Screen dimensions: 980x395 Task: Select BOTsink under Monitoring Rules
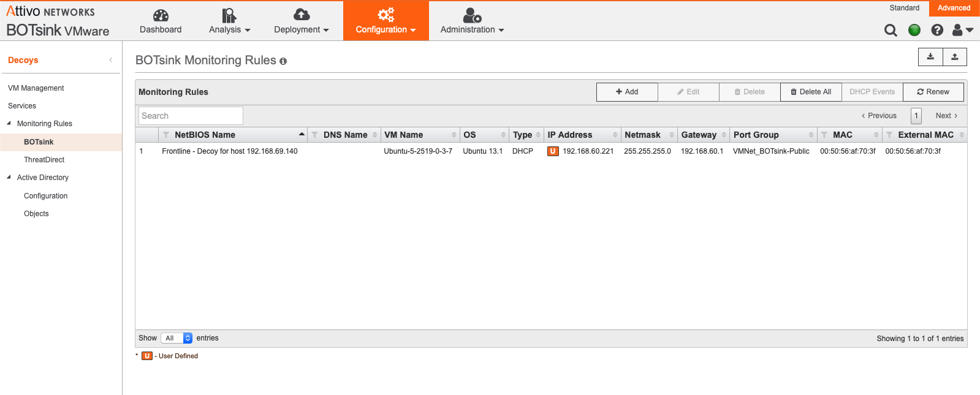pyautogui.click(x=39, y=142)
